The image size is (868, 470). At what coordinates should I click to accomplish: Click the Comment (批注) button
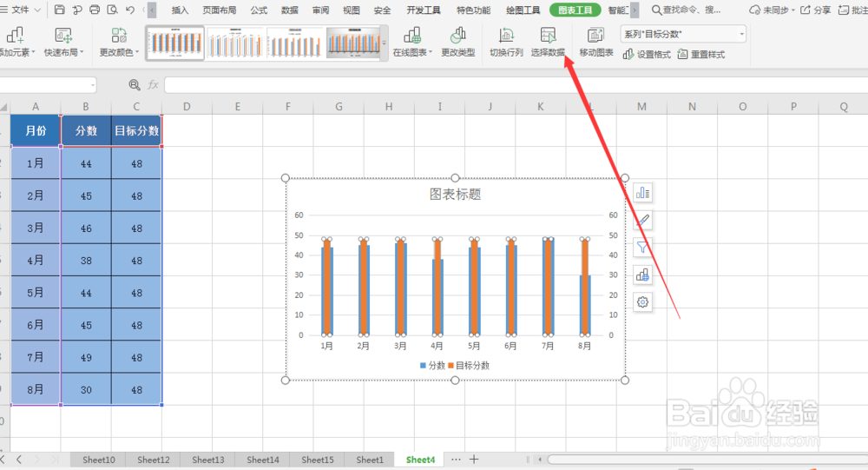tap(852, 10)
